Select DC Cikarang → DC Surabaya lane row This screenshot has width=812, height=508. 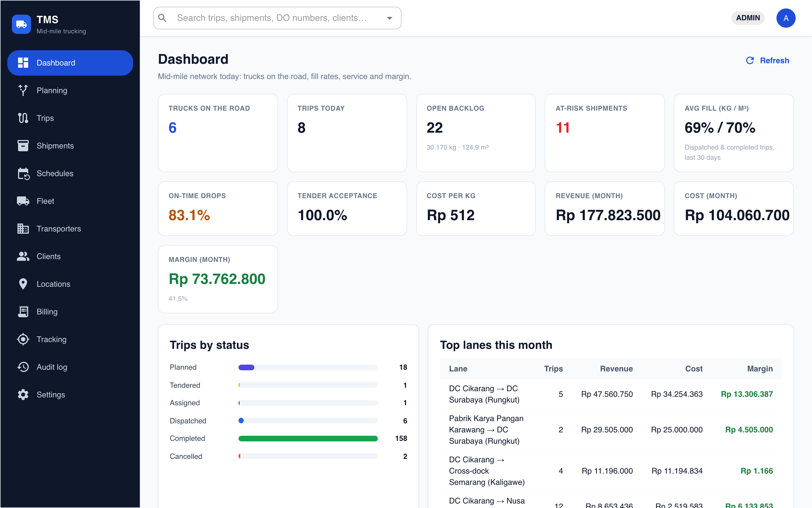(x=611, y=394)
